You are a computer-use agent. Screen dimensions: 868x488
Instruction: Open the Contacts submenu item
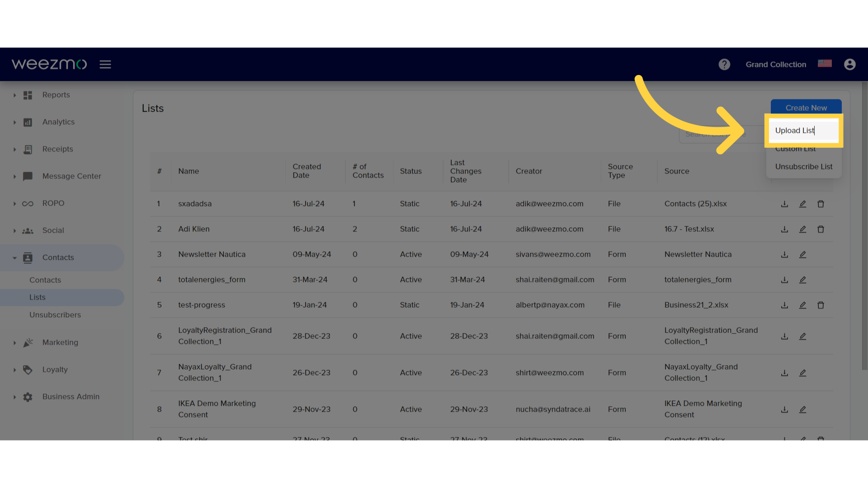coord(45,280)
